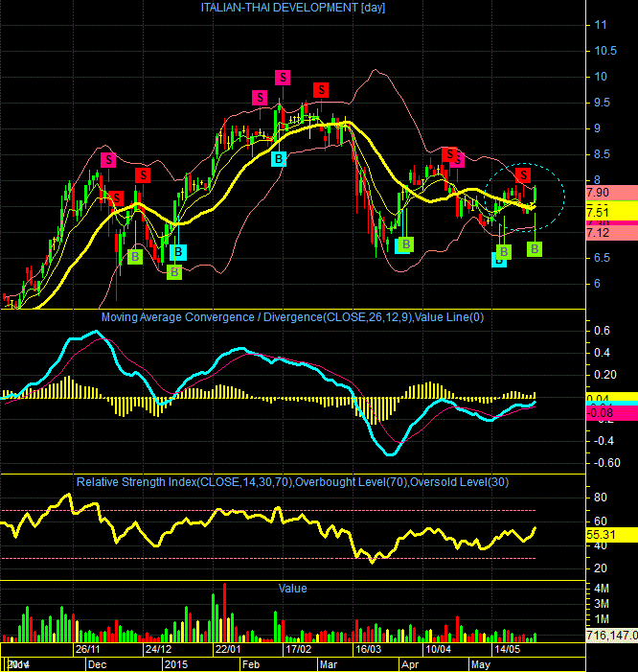Viewport: 638px width, 672px height.
Task: Click the chart title ITALIAN-THAI DEVELOPMENT [day]
Action: (293, 8)
